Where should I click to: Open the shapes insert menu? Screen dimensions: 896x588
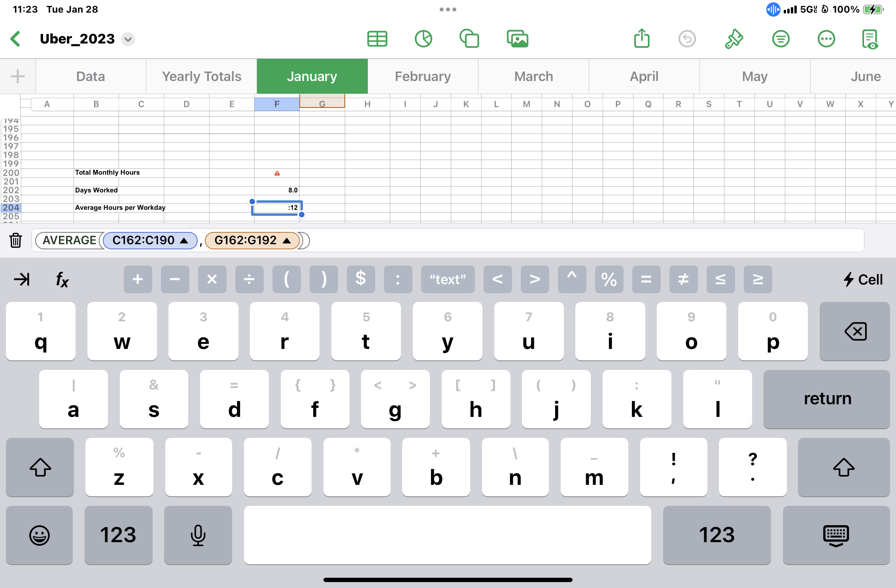point(469,39)
